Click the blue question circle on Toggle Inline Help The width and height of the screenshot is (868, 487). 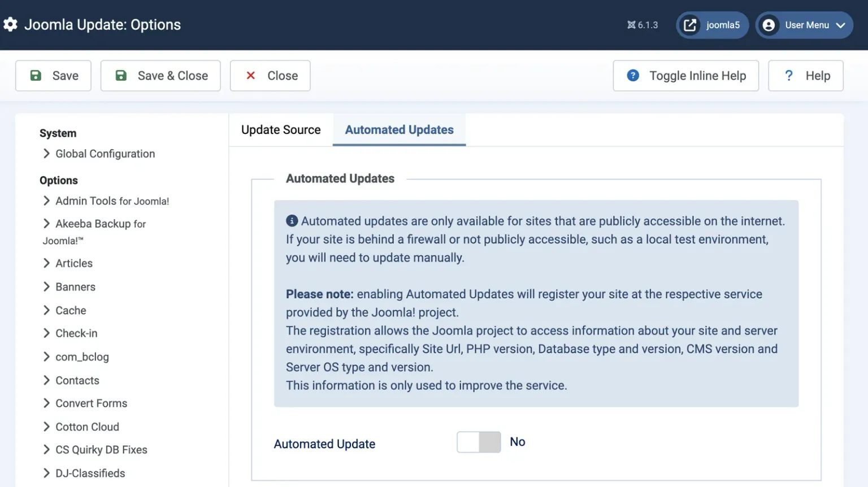633,75
